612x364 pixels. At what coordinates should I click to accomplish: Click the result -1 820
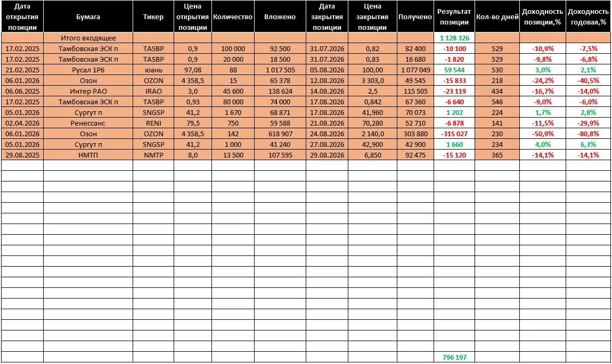[454, 59]
